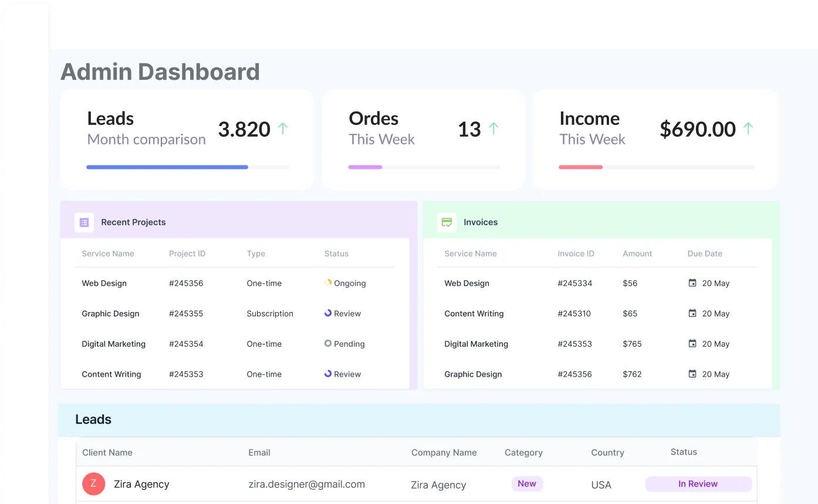Click the Zira Agency avatar circle

tap(93, 484)
